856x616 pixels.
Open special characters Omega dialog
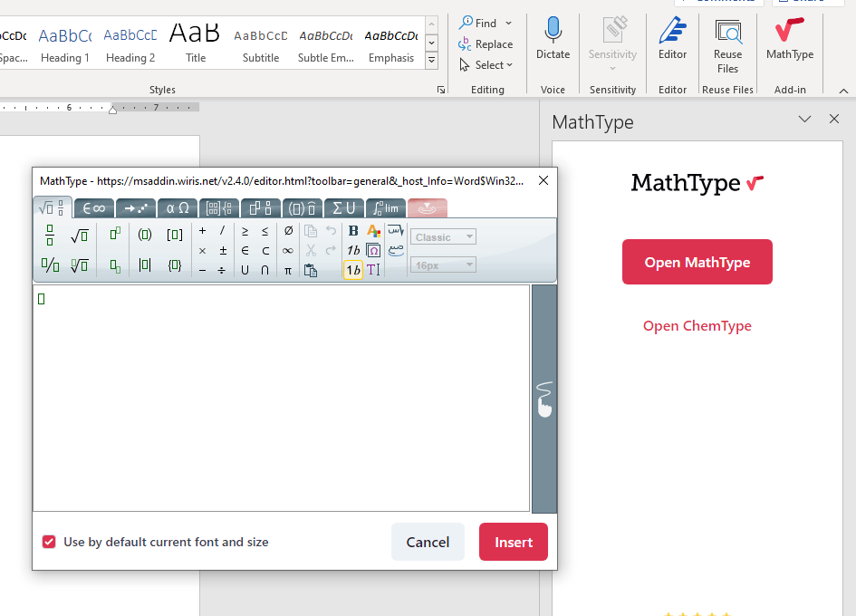pos(373,250)
